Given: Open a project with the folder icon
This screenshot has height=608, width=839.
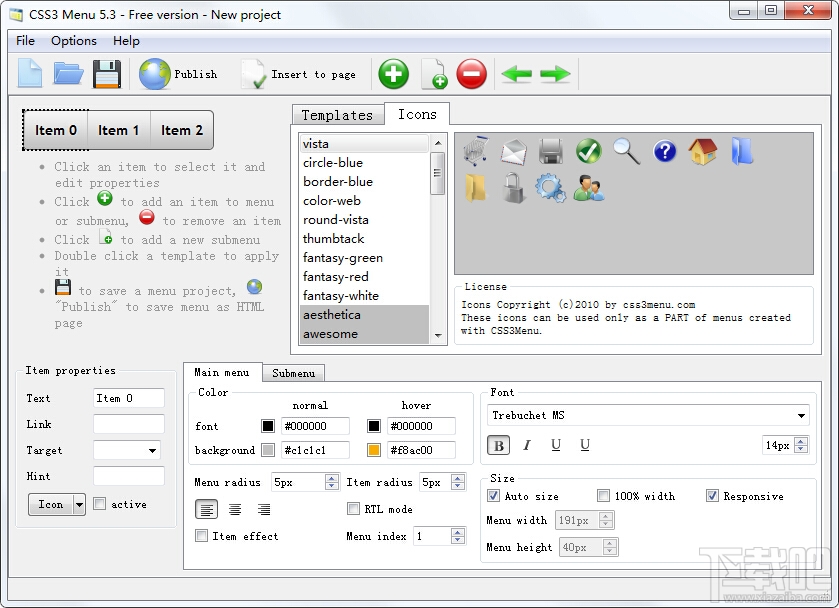Looking at the screenshot, I should click(68, 74).
